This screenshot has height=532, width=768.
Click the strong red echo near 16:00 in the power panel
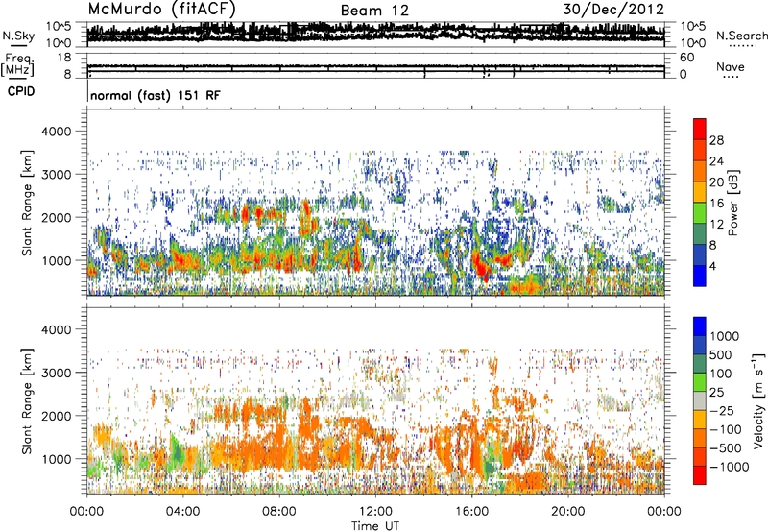click(483, 269)
